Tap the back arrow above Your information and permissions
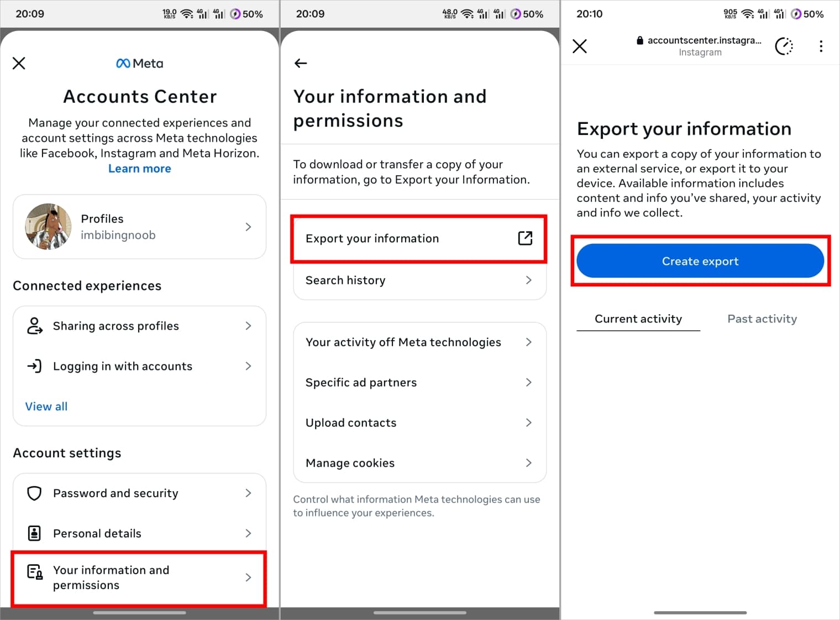840x620 pixels. [x=300, y=63]
